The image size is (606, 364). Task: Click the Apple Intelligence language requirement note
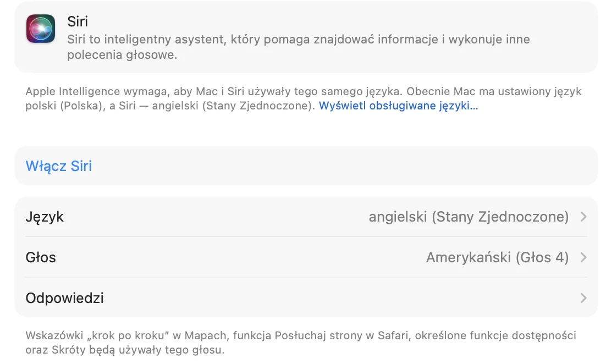(304, 98)
